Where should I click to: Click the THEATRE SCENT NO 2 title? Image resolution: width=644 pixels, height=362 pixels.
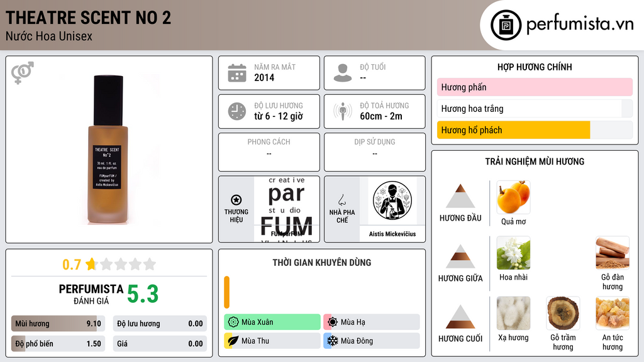pos(88,18)
